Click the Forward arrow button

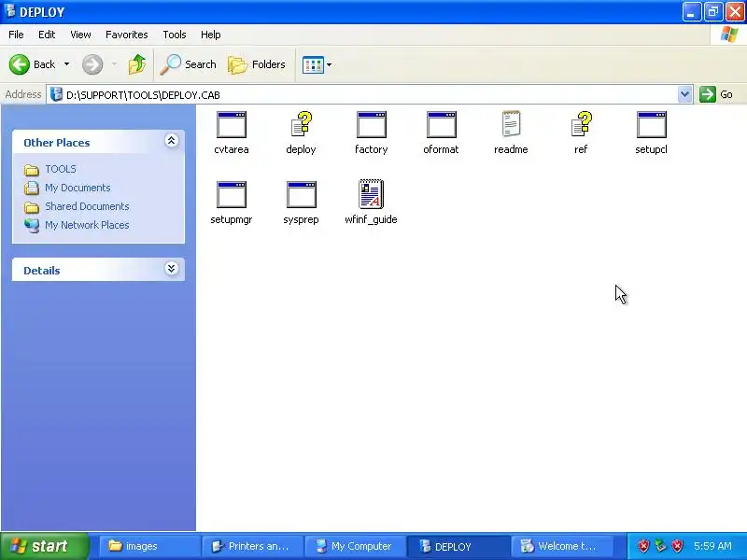pyautogui.click(x=92, y=64)
